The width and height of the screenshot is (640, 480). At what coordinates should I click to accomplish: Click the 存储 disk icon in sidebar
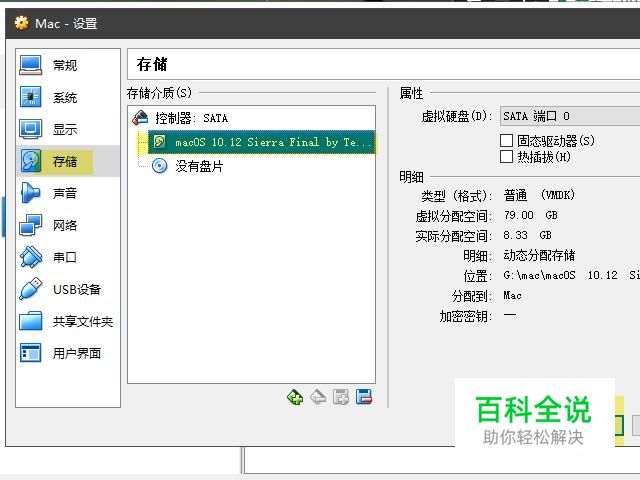[x=31, y=161]
